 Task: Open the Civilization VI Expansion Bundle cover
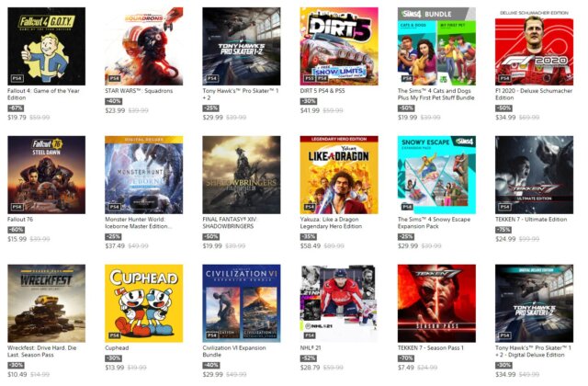(x=242, y=303)
